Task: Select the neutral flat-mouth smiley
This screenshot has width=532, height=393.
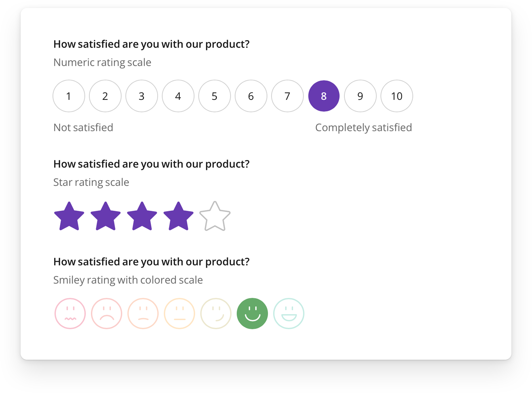Action: click(179, 313)
